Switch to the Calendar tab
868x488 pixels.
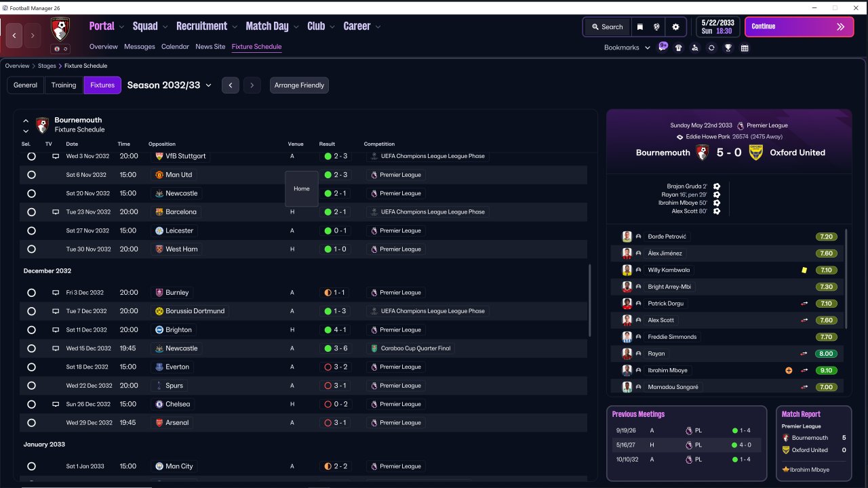[x=175, y=47]
